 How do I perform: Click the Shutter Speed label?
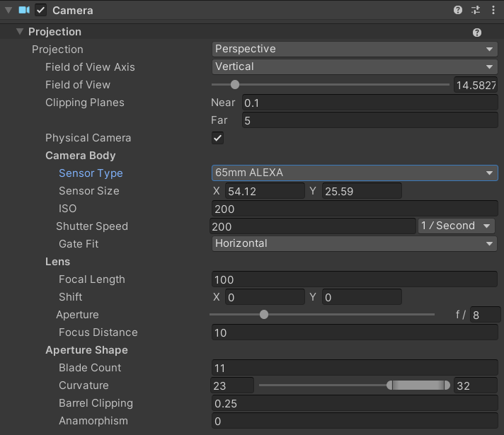point(92,226)
